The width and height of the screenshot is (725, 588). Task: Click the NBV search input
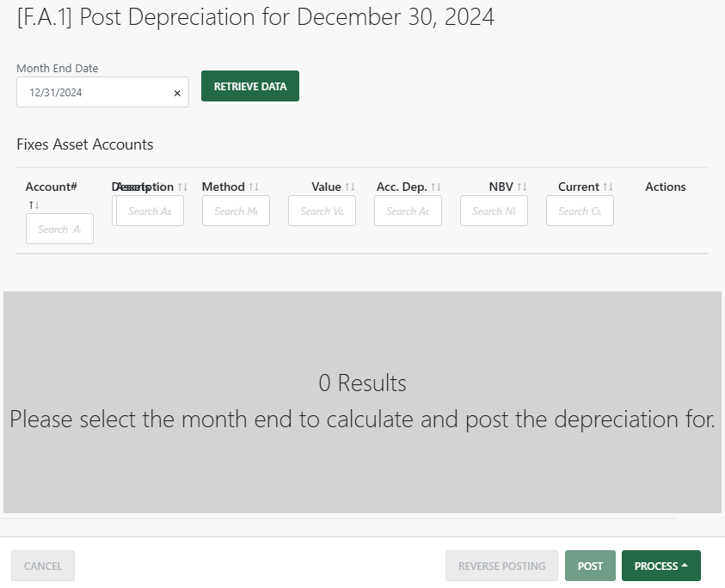pos(494,211)
